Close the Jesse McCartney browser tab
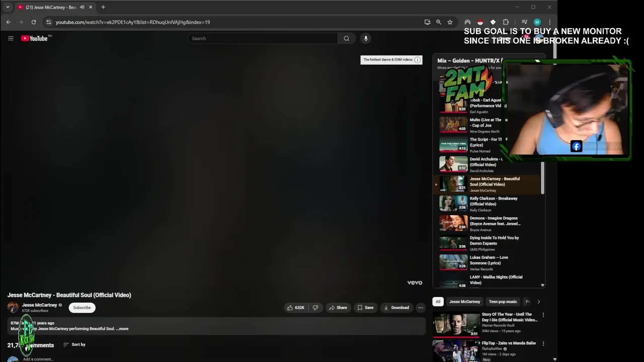The width and height of the screenshot is (644, 362). pos(91,7)
